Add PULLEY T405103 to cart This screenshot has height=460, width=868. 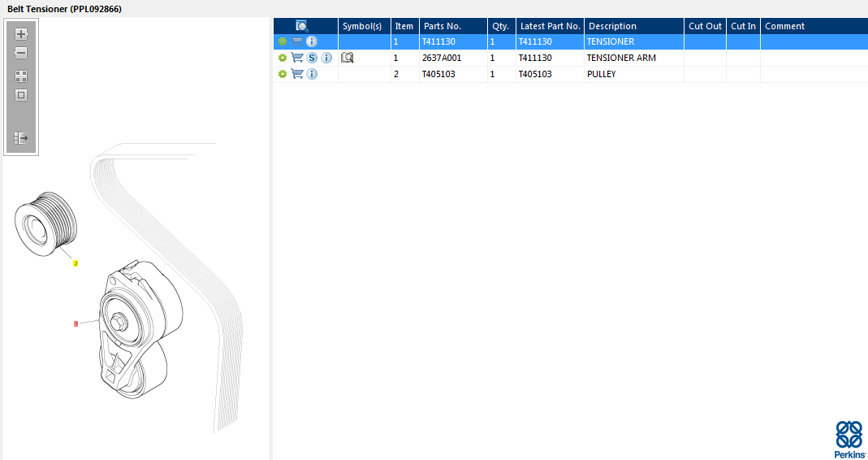[297, 74]
